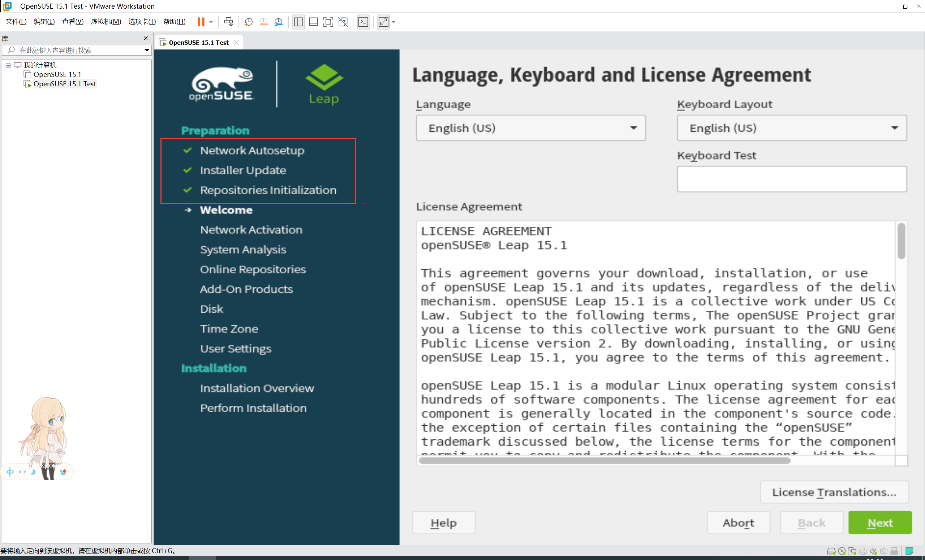Image resolution: width=925 pixels, height=560 pixels.
Task: Toggle Unity mode toolbar button
Action: (343, 22)
